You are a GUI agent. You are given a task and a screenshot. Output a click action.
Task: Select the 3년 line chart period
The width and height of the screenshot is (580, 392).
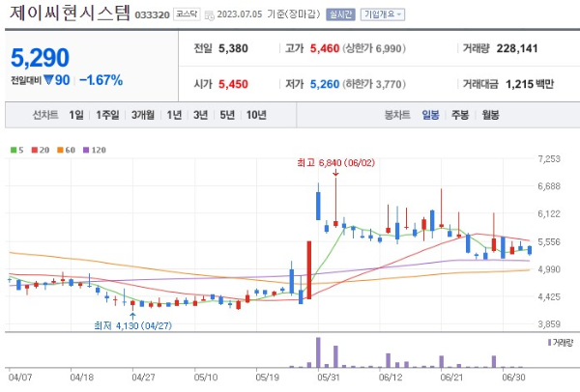point(200,115)
